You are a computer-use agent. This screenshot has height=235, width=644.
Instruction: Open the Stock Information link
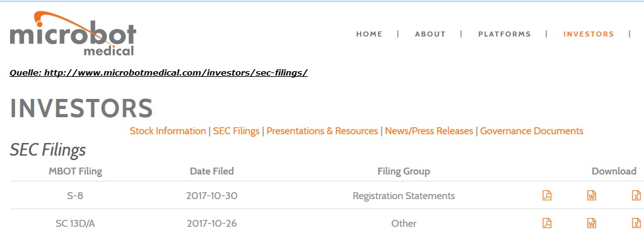click(x=168, y=131)
